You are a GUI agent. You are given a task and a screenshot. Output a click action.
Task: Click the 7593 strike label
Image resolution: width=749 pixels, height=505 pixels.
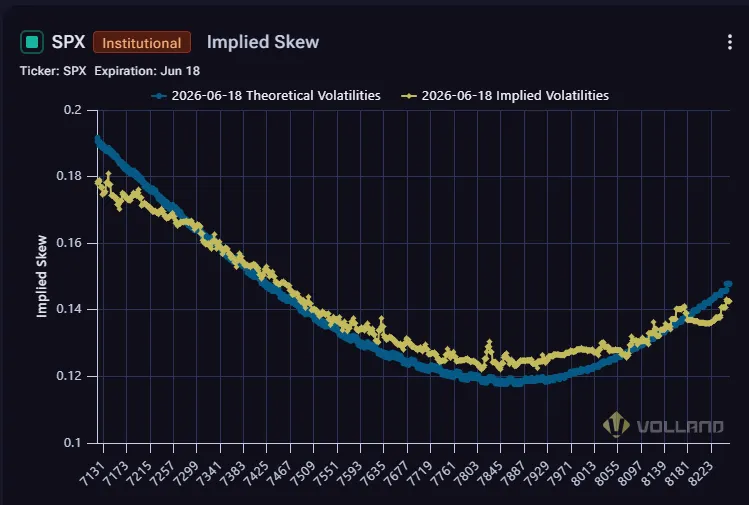tap(350, 473)
